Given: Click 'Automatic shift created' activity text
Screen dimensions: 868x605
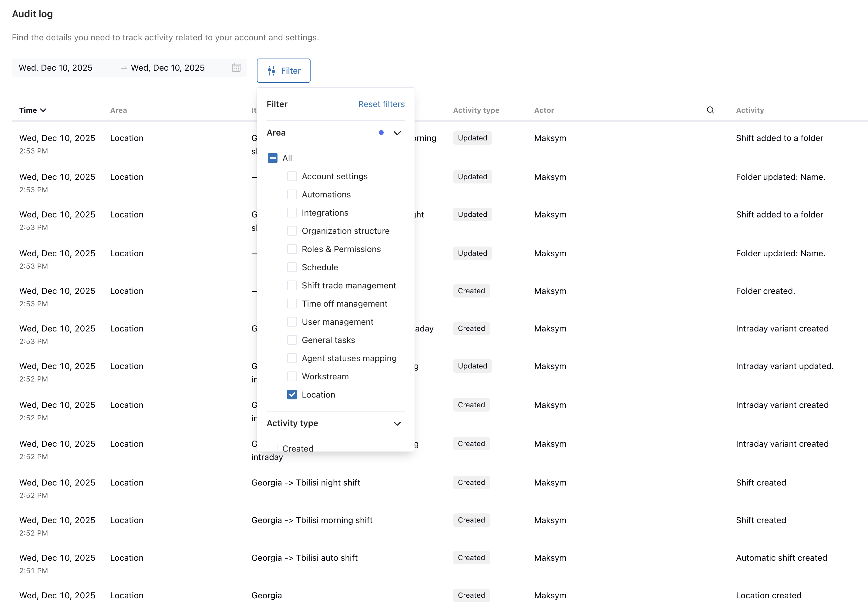Looking at the screenshot, I should pyautogui.click(x=781, y=558).
